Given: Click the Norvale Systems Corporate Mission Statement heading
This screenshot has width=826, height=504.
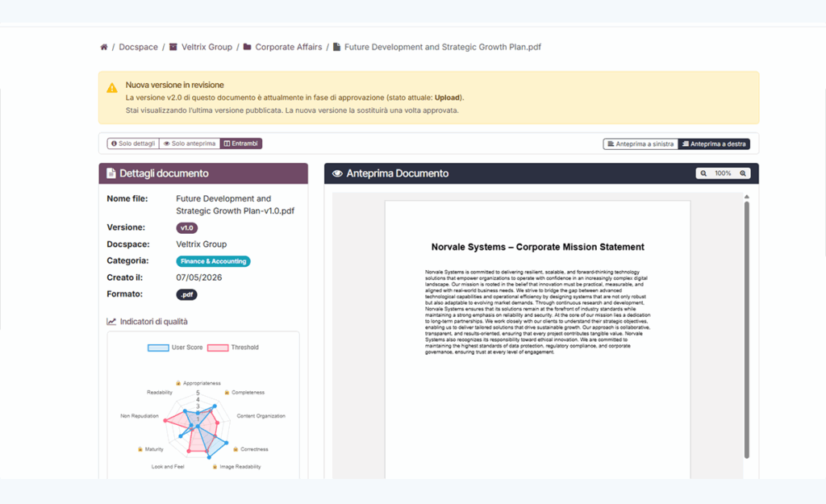Looking at the screenshot, I should click(x=538, y=247).
